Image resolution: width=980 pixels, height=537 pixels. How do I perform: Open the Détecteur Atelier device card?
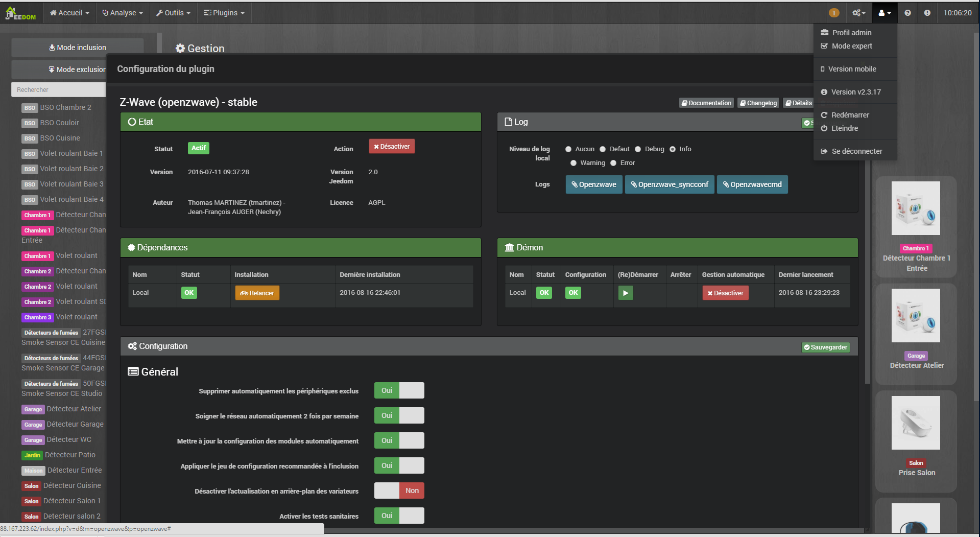tap(916, 334)
